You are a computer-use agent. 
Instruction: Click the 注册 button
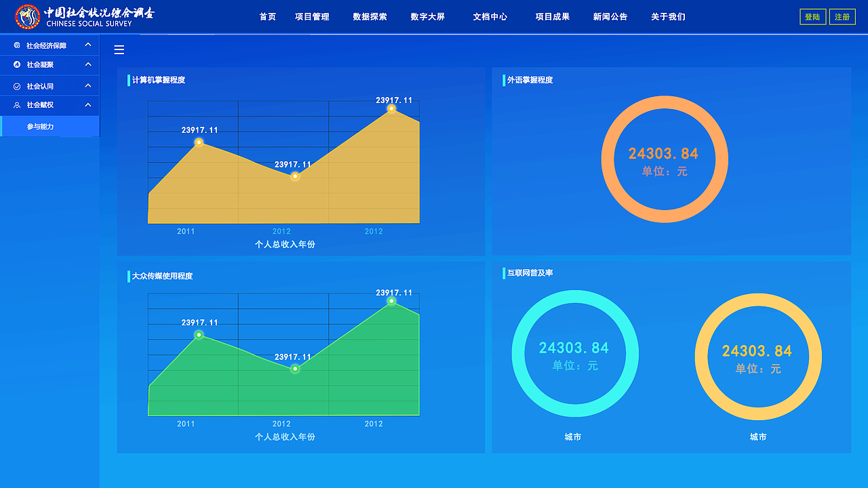tap(842, 16)
